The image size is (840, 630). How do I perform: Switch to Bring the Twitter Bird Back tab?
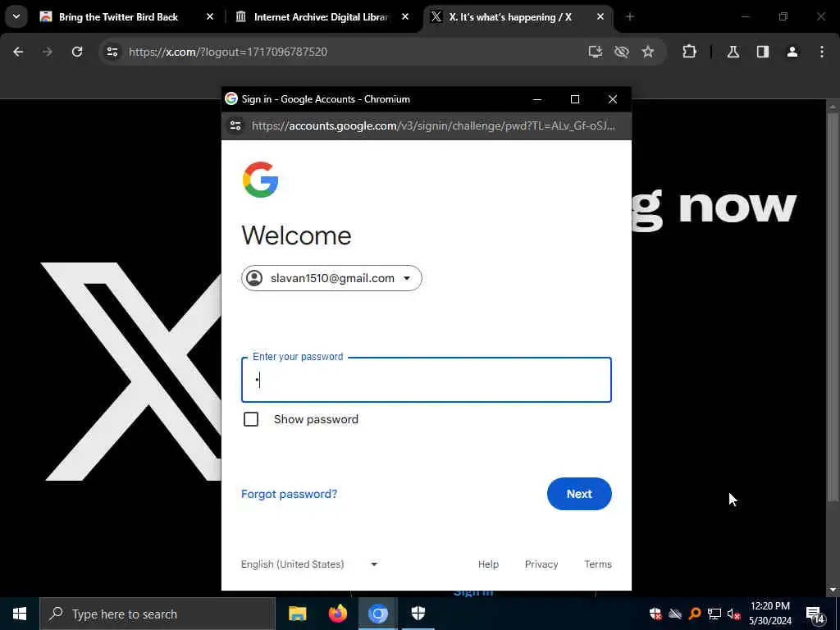(118, 17)
